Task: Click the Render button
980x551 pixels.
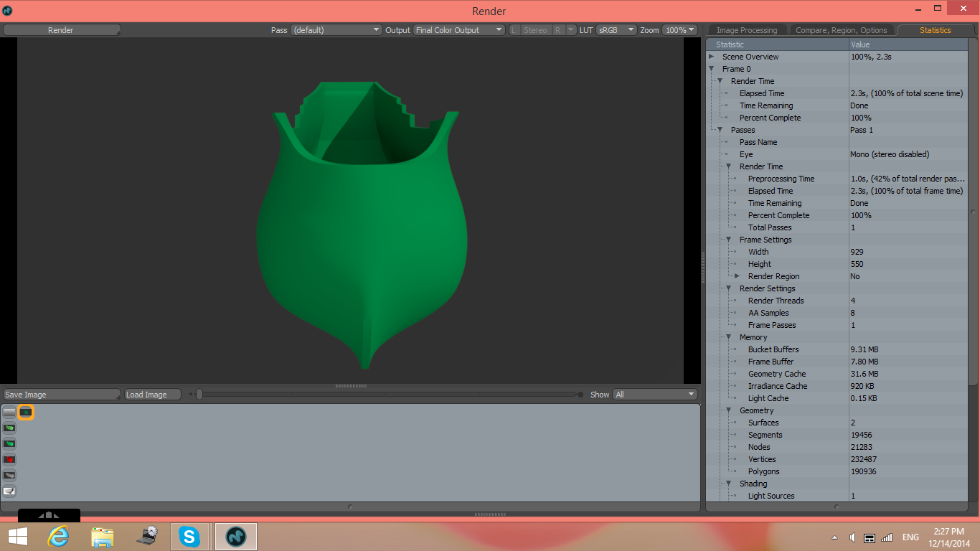Action: [62, 30]
